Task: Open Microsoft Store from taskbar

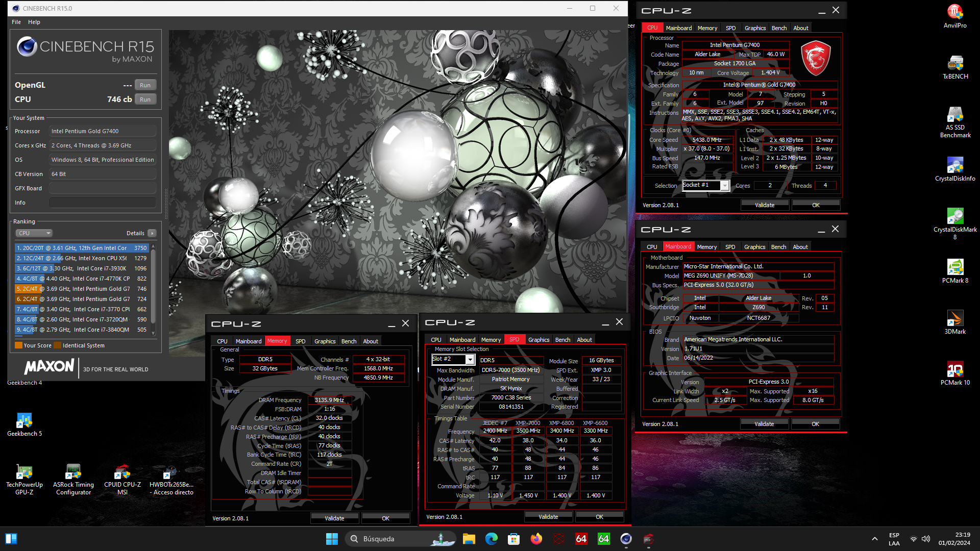Action: click(513, 539)
